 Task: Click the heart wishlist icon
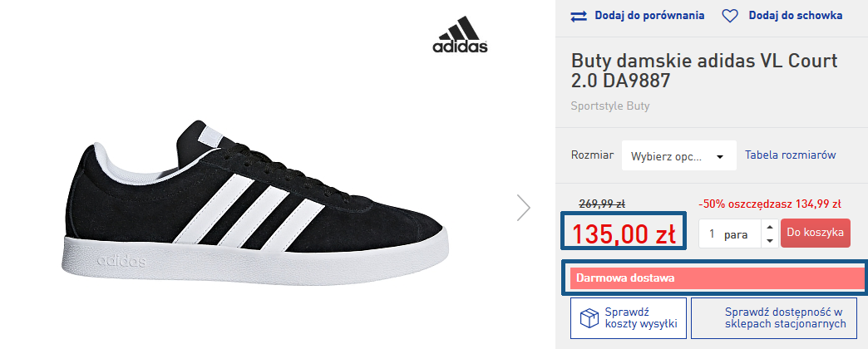pyautogui.click(x=730, y=16)
